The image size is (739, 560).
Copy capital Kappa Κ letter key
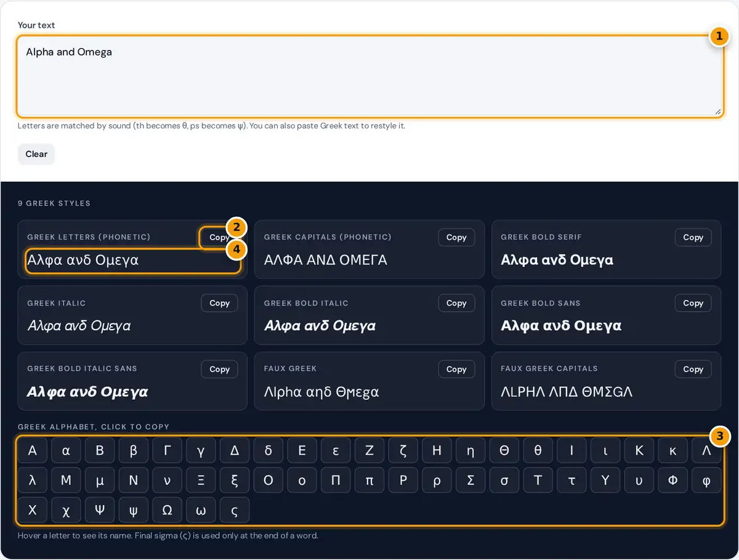click(639, 450)
